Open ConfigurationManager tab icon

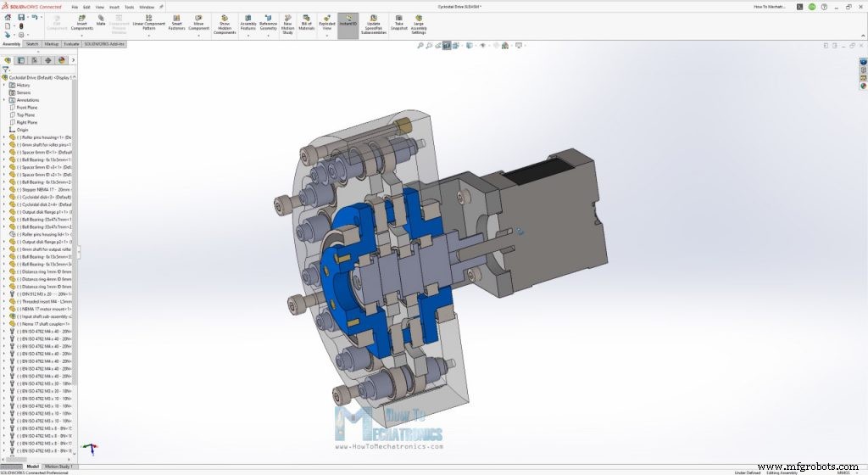(34, 59)
